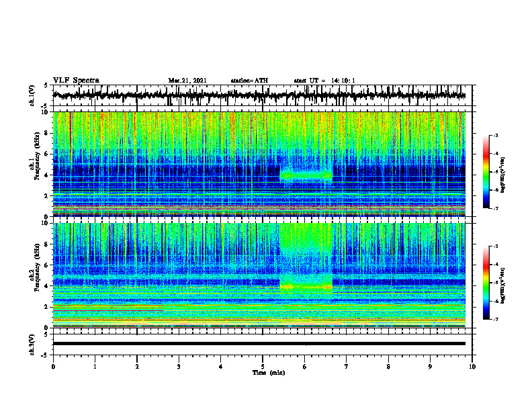Click time axis tick label "7"
The image size is (532, 411).
coord(347,367)
